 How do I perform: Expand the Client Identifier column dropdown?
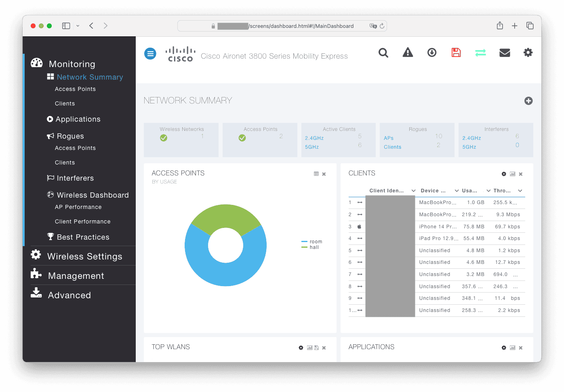click(413, 190)
